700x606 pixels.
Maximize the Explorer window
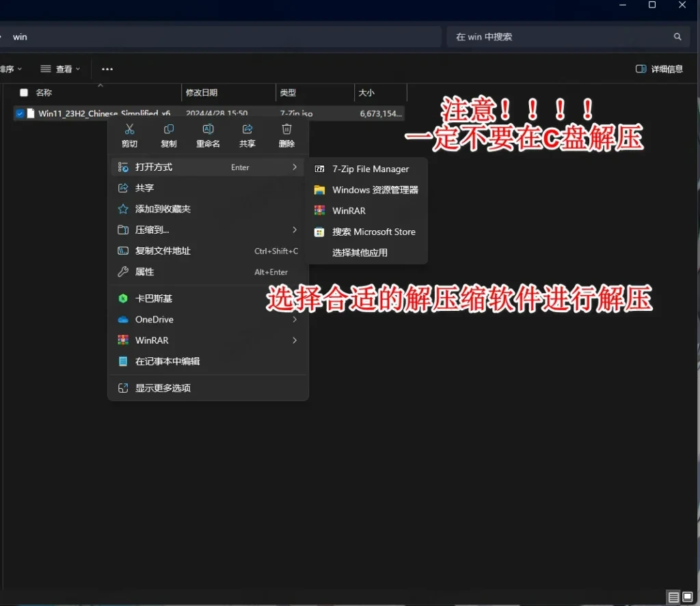[651, 5]
